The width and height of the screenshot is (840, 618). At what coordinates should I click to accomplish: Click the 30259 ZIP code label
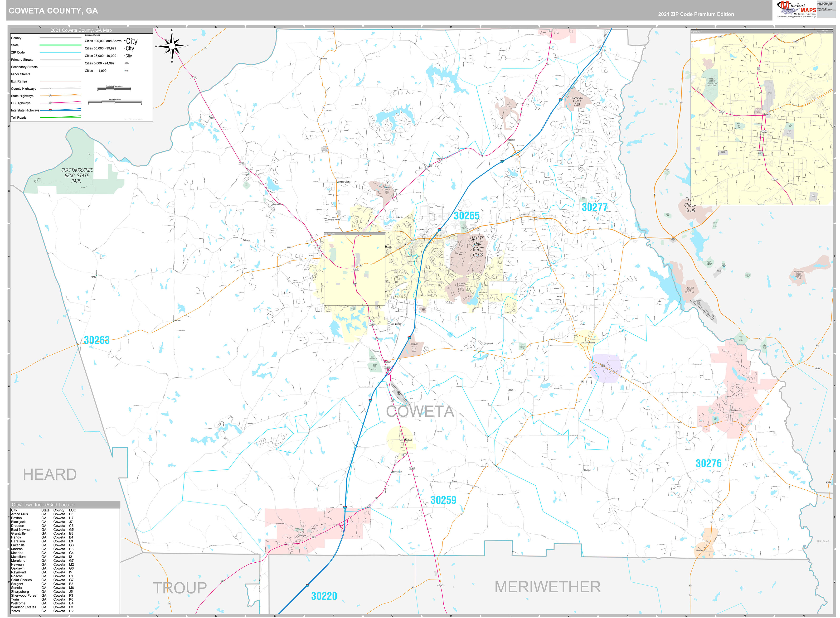click(443, 500)
